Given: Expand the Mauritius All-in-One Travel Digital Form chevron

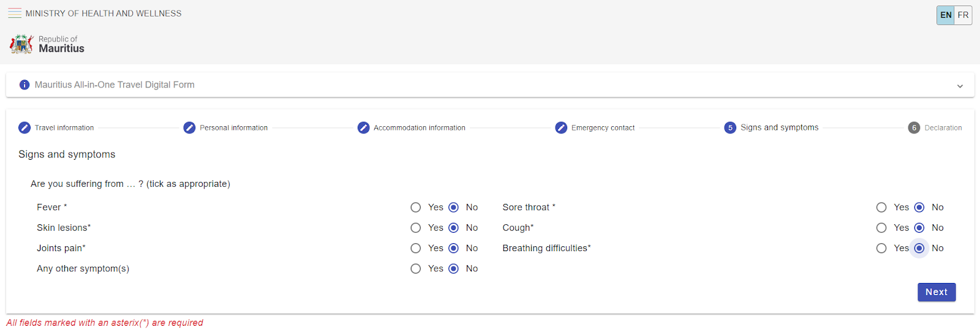Looking at the screenshot, I should click(x=960, y=86).
